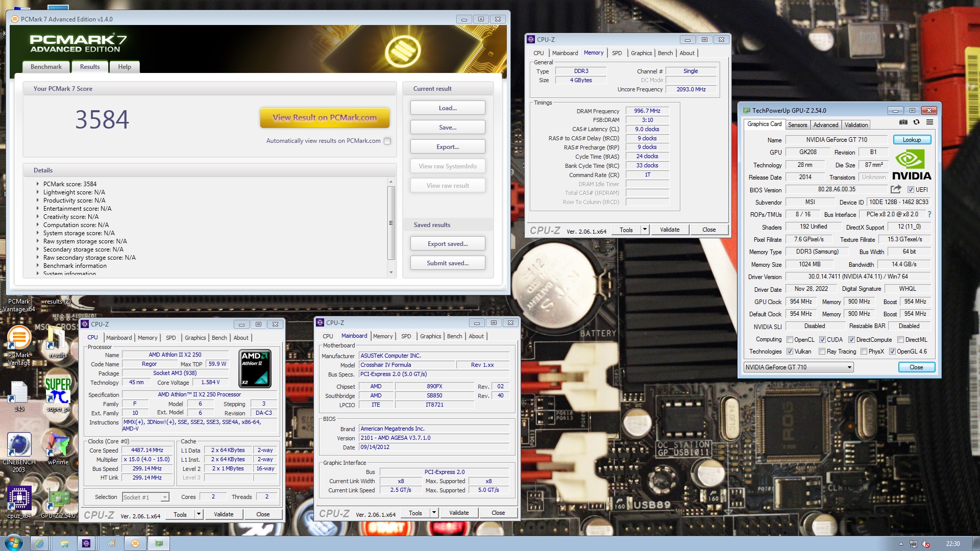
Task: Click the taskbar clock showing 22:30
Action: [952, 544]
